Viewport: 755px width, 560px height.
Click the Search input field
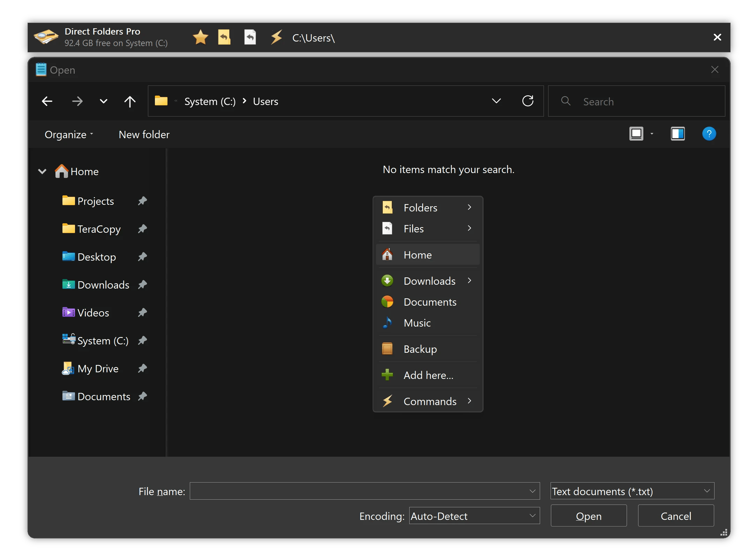[x=636, y=102]
